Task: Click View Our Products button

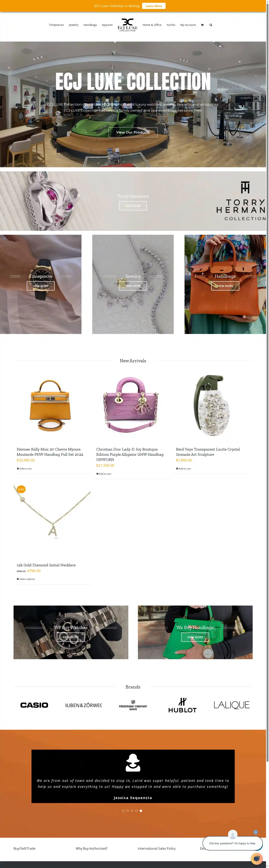Action: tap(133, 133)
